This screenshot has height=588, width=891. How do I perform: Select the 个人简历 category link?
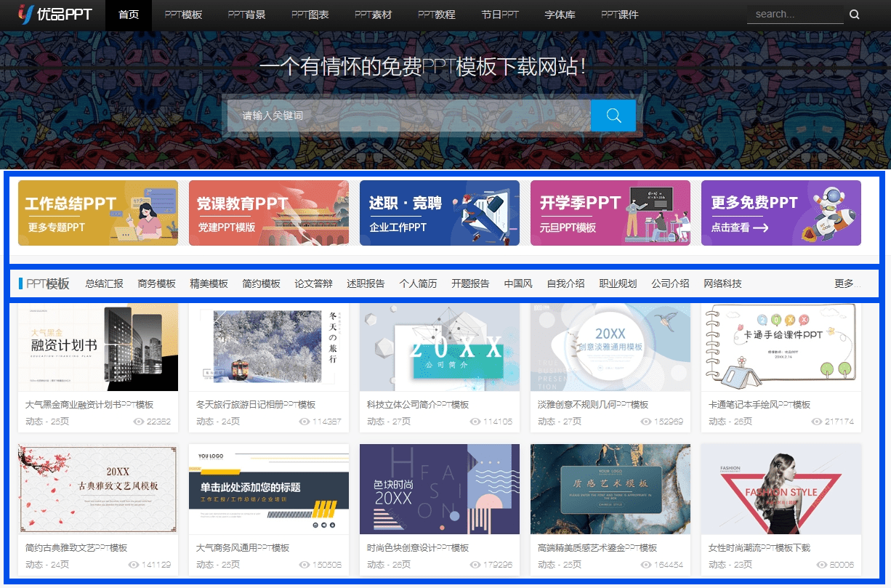pos(419,283)
